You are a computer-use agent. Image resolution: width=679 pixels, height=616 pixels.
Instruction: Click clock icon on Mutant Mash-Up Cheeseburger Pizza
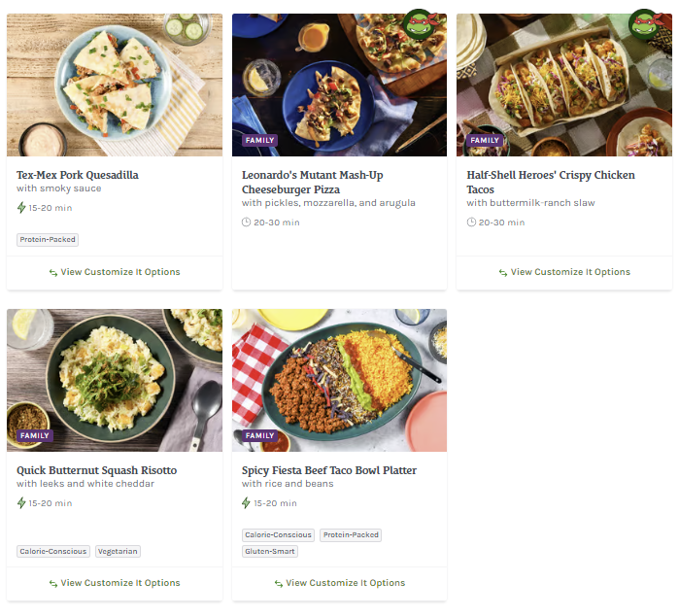pos(247,222)
